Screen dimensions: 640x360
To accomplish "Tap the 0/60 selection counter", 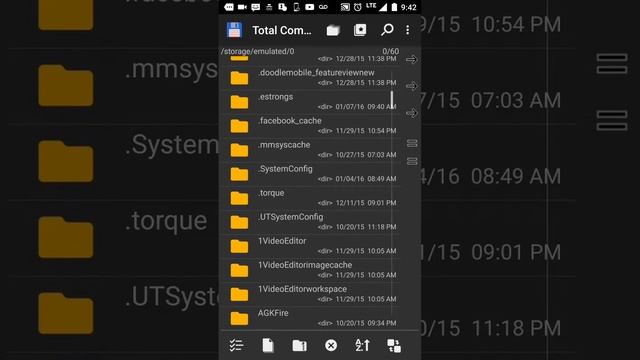I will pyautogui.click(x=391, y=51).
